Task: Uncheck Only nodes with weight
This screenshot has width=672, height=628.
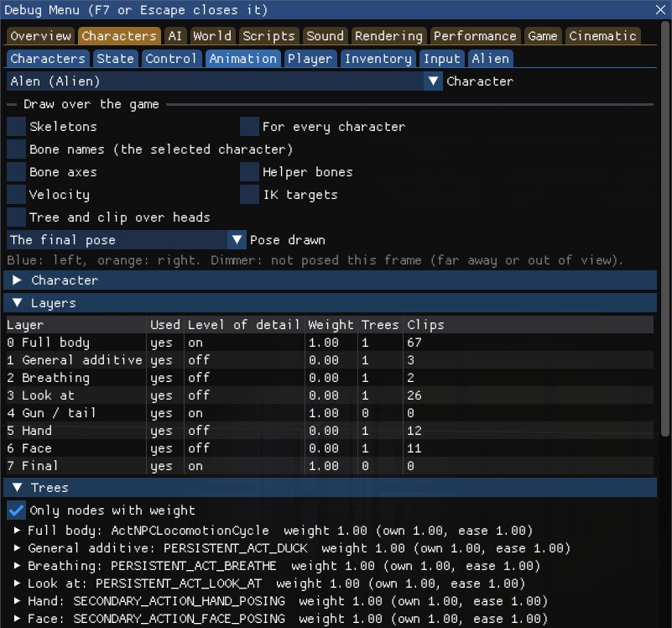Action: click(x=16, y=510)
